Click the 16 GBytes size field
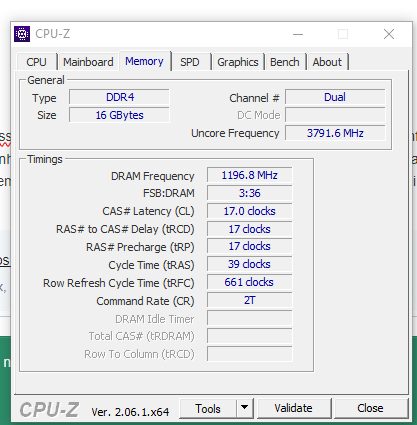The image size is (417, 425). [119, 115]
